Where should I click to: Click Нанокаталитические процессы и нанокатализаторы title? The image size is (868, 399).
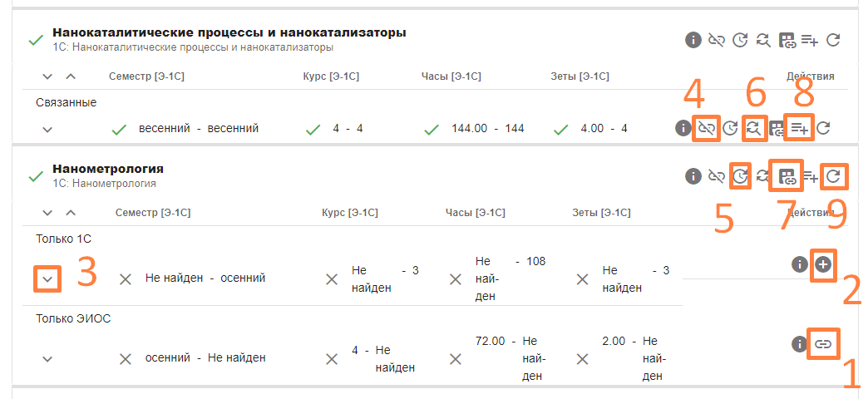click(x=229, y=32)
